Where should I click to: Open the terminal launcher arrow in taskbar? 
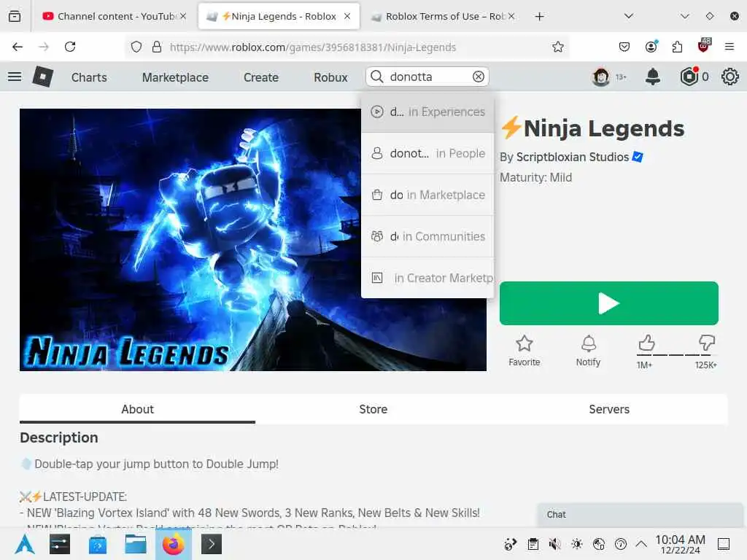point(212,544)
